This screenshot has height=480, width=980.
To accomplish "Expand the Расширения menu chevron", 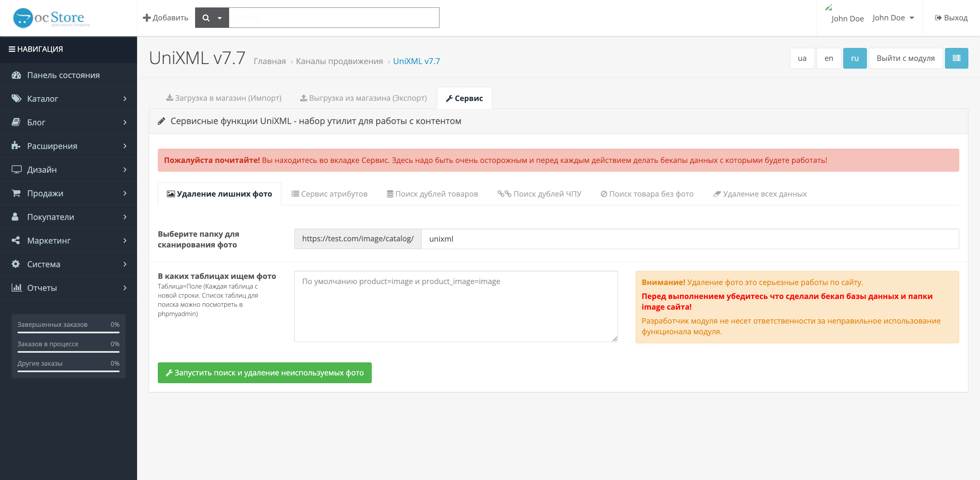I will 125,146.
